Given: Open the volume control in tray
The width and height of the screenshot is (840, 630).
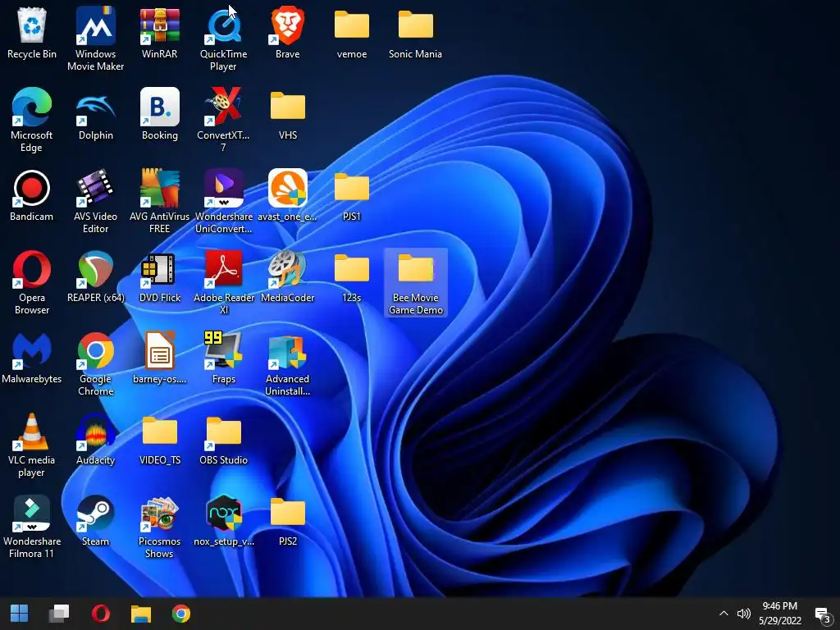Looking at the screenshot, I should [x=743, y=614].
